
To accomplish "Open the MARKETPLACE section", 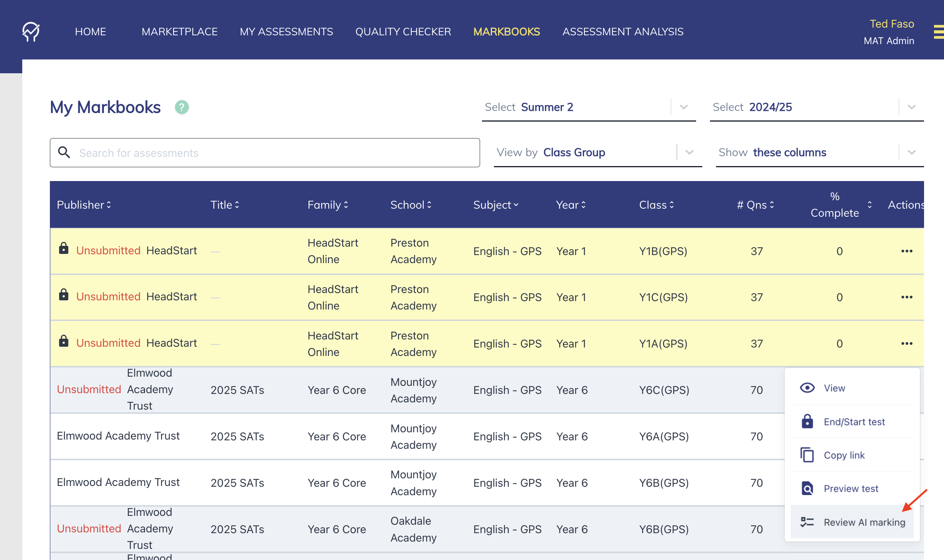I will point(180,31).
